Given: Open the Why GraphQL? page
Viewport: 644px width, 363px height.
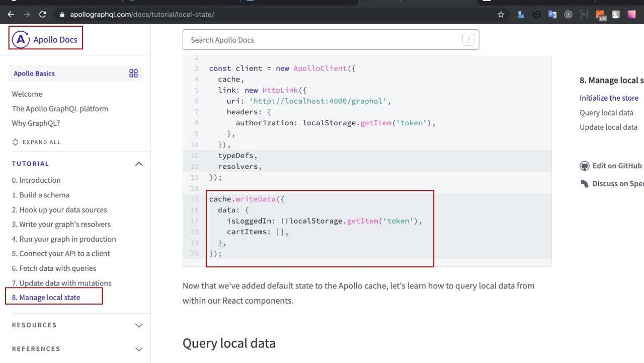Looking at the screenshot, I should (36, 123).
